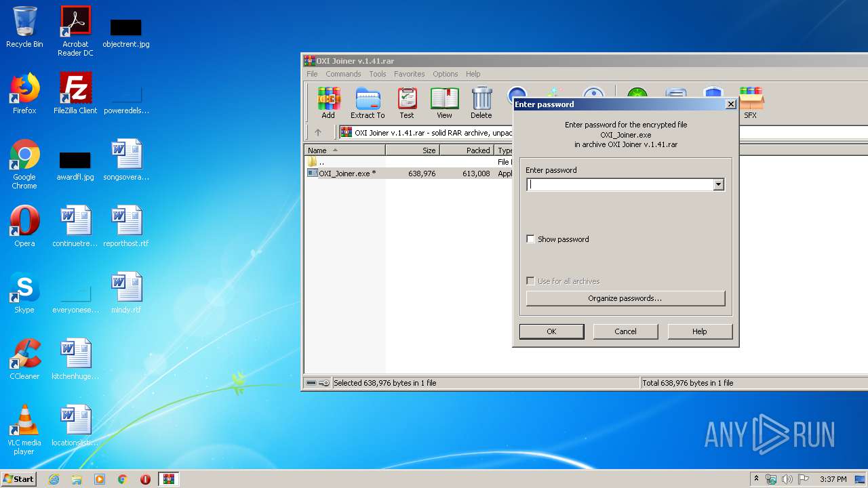868x488 pixels.
Task: Show hidden system tray icons
Action: point(755,479)
